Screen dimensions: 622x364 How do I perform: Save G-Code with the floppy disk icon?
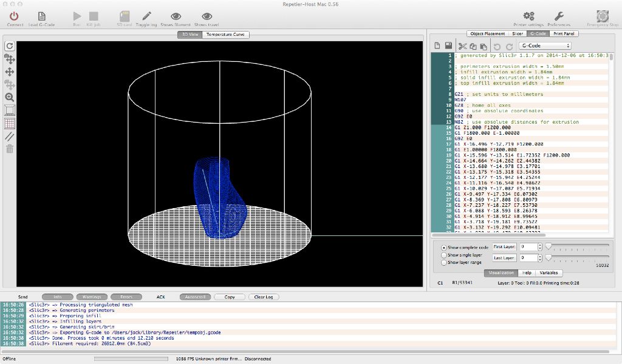[448, 46]
